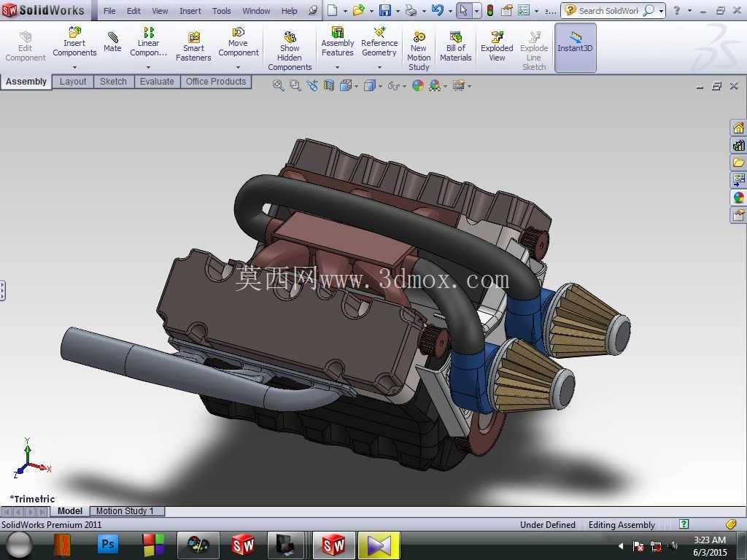Expand the Linear Component Pattern dropdown arrow
Viewport: 747px width, 560px height.
coord(148,67)
